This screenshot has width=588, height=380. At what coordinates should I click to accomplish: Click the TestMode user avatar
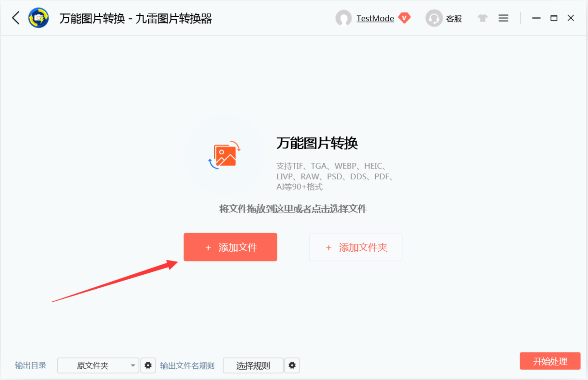pyautogui.click(x=344, y=18)
